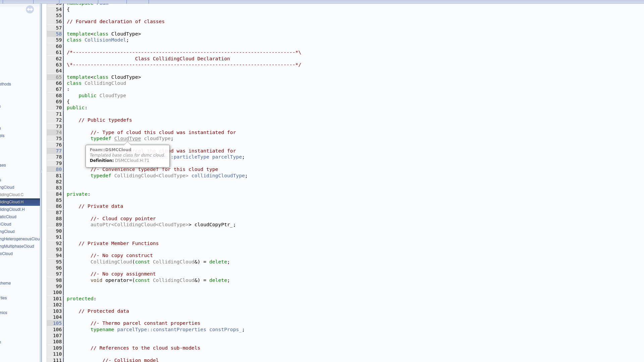
Task: Click line number 105 anchor
Action: 57,323
